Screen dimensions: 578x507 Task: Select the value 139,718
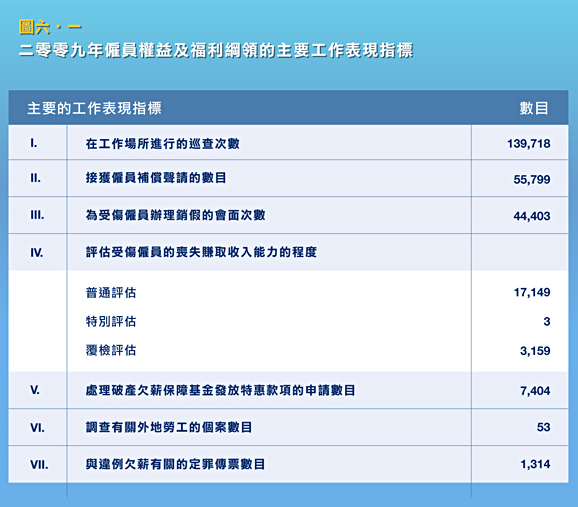[529, 143]
